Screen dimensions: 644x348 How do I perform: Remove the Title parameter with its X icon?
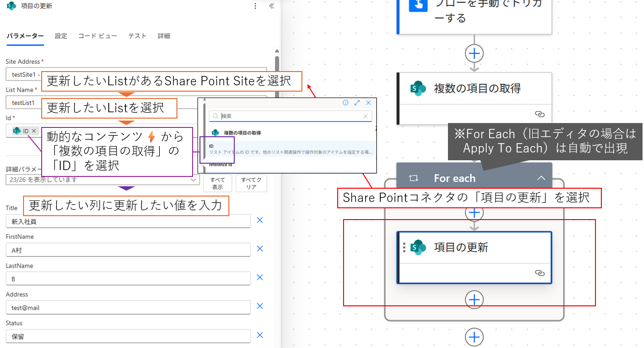pos(260,220)
